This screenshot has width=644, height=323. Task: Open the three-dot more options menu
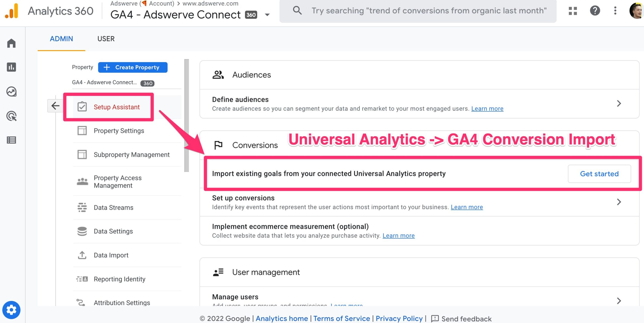point(615,11)
